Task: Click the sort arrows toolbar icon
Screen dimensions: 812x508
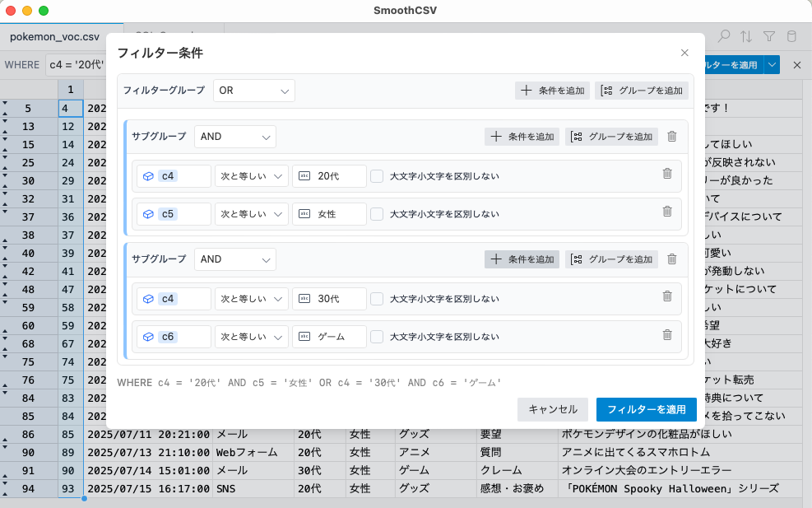Action: [746, 36]
